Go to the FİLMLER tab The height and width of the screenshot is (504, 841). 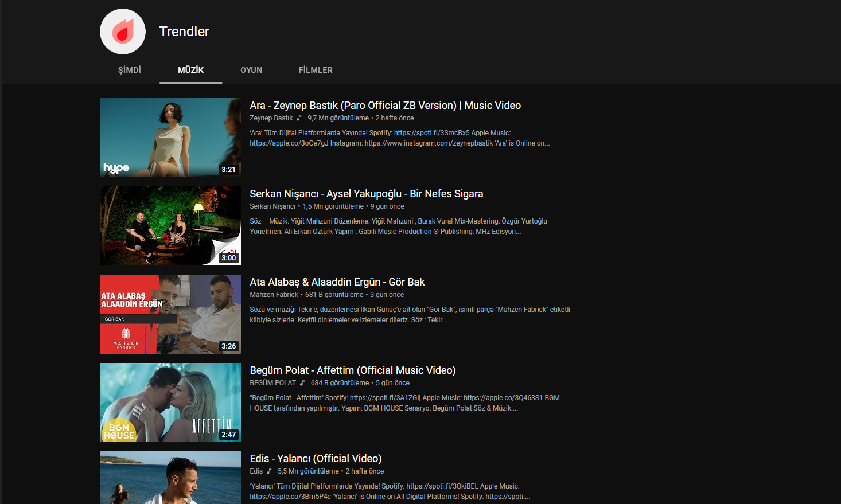[x=316, y=70]
